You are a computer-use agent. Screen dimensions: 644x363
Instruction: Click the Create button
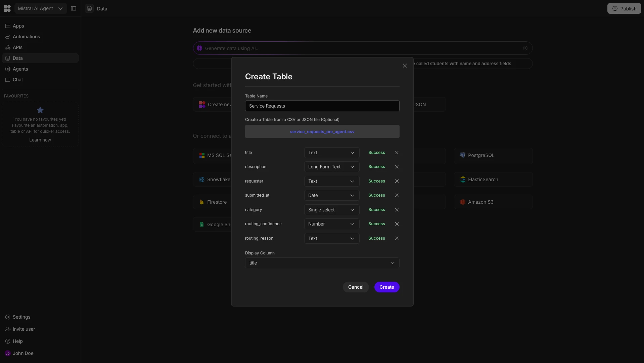pyautogui.click(x=387, y=287)
